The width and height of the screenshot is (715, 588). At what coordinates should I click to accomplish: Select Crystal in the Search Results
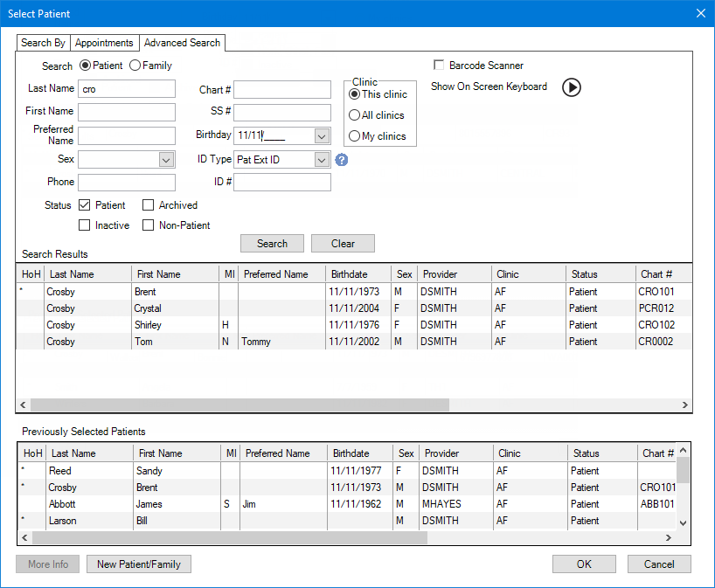point(148,308)
